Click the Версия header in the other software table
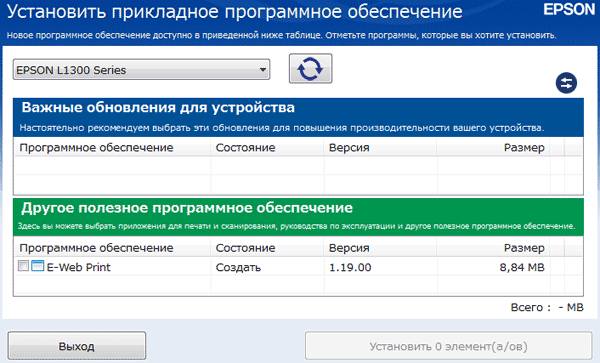 click(x=349, y=248)
